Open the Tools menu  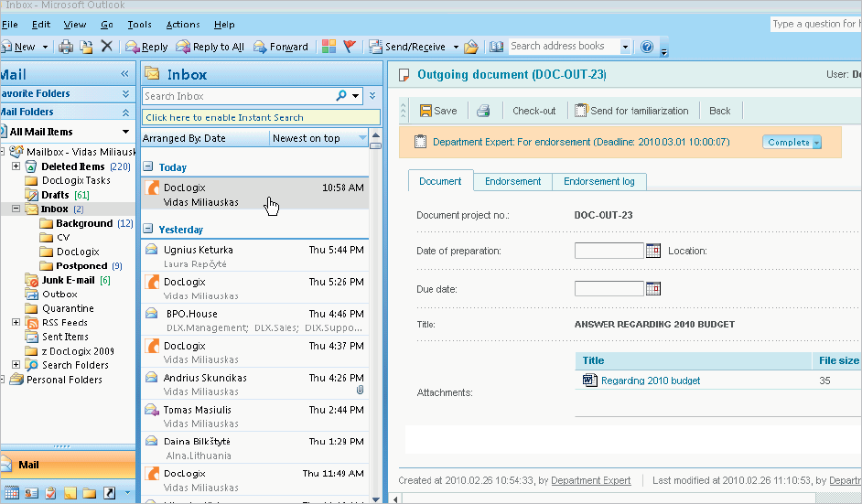pos(140,25)
